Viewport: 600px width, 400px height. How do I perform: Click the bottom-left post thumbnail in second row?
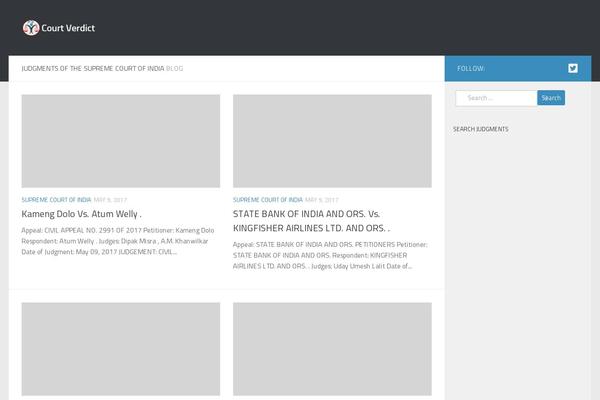pos(121,349)
